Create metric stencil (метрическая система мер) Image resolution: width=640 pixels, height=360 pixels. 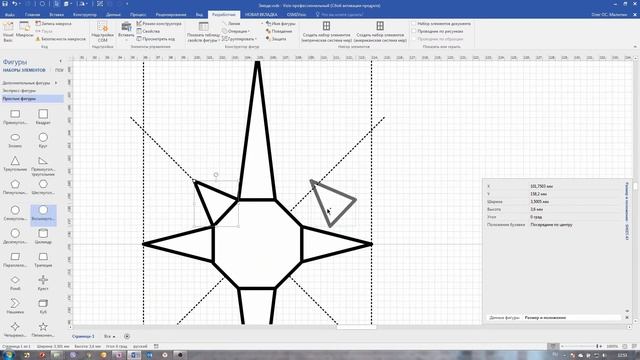[326, 32]
